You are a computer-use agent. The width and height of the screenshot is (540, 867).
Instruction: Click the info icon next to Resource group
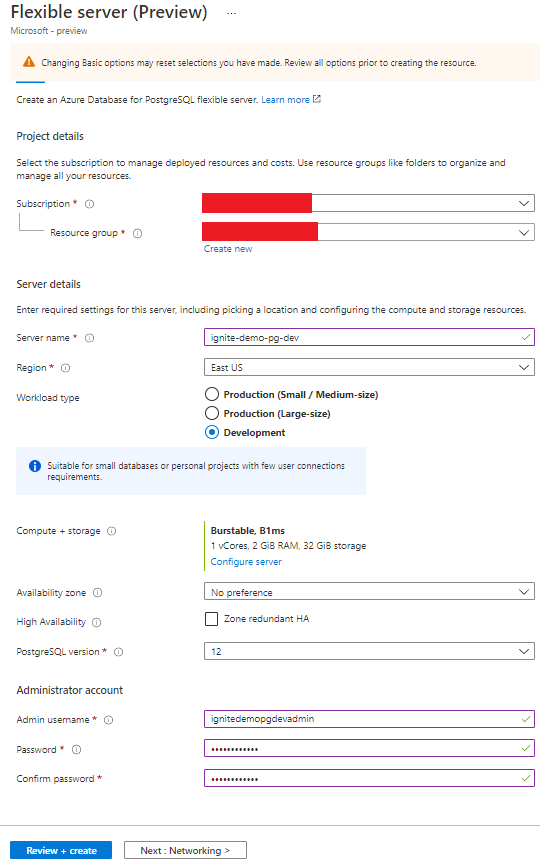coord(138,233)
